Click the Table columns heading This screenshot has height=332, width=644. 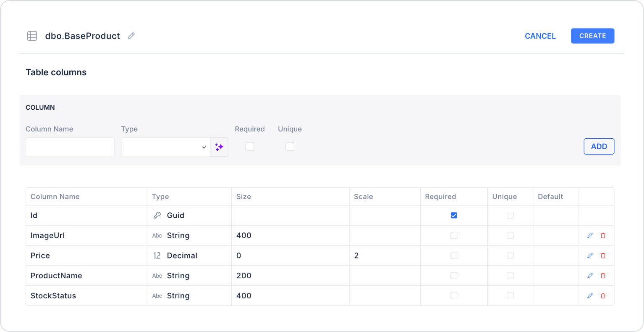pyautogui.click(x=56, y=72)
